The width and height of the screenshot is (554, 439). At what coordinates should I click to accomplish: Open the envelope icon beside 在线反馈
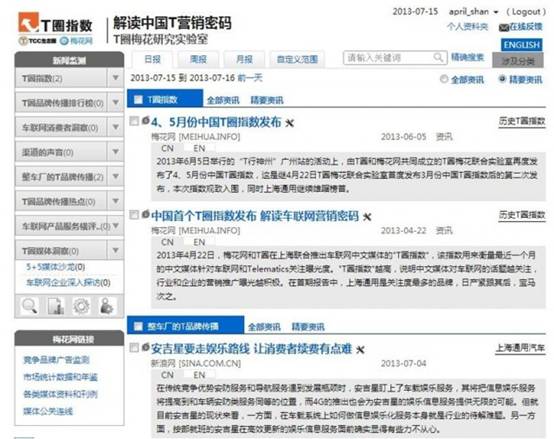coord(503,28)
